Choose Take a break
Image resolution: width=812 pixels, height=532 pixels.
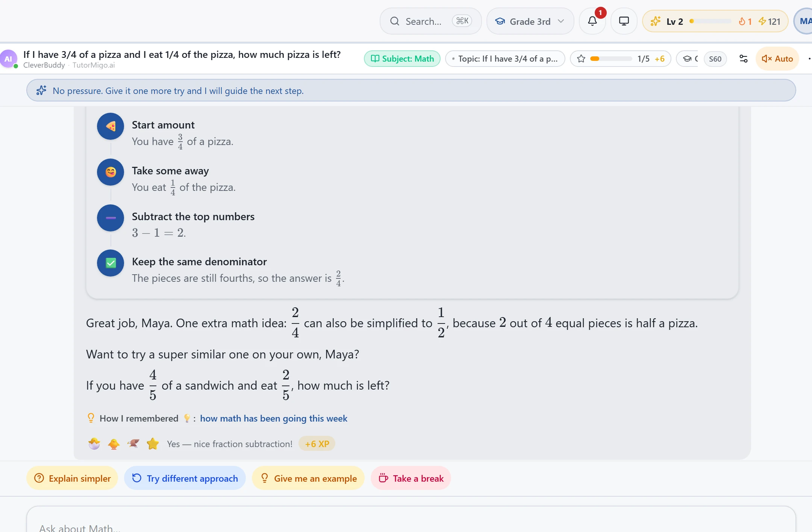411,478
